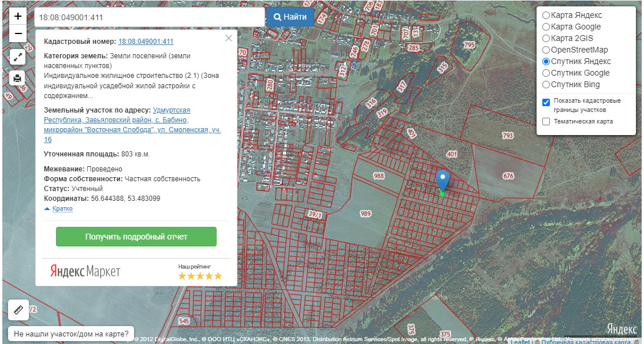Switch to OpenStreetMap layer
Screen dimensions: 644x344
point(546,50)
